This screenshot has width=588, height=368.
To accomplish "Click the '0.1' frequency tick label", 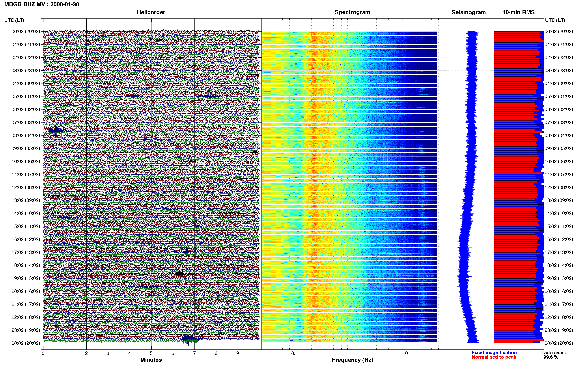I will pos(295,353).
